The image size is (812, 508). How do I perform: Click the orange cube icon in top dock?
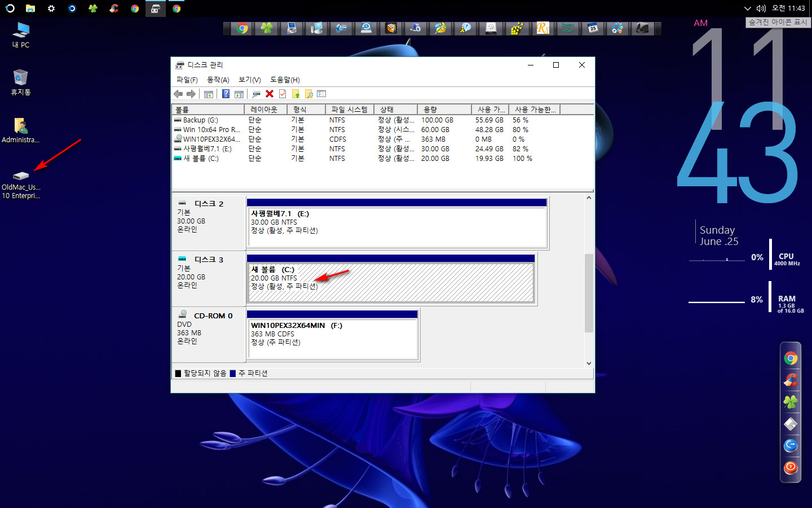pyautogui.click(x=391, y=28)
